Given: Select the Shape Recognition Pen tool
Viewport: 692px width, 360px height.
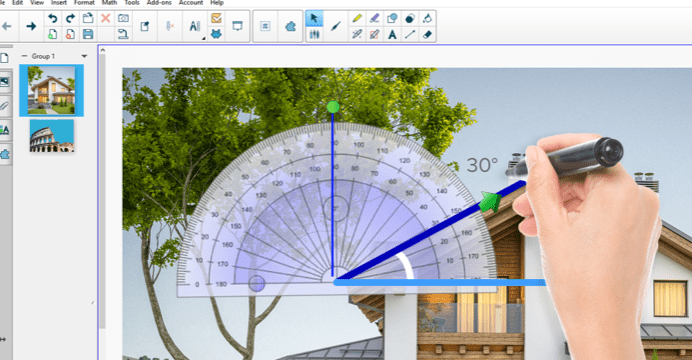Looking at the screenshot, I should click(x=375, y=34).
